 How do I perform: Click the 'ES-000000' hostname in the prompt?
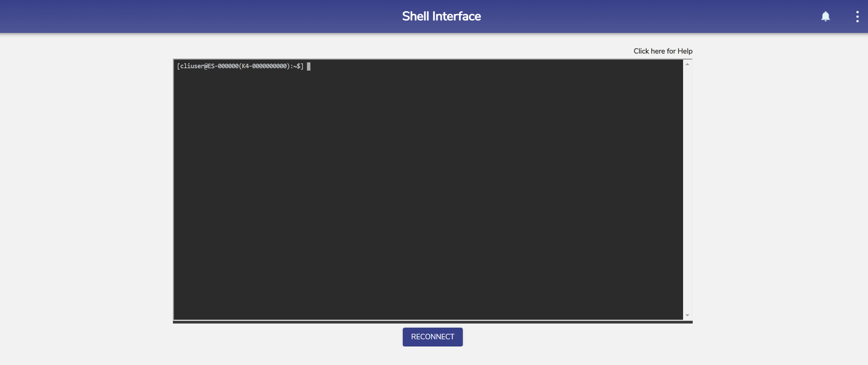[x=223, y=66]
